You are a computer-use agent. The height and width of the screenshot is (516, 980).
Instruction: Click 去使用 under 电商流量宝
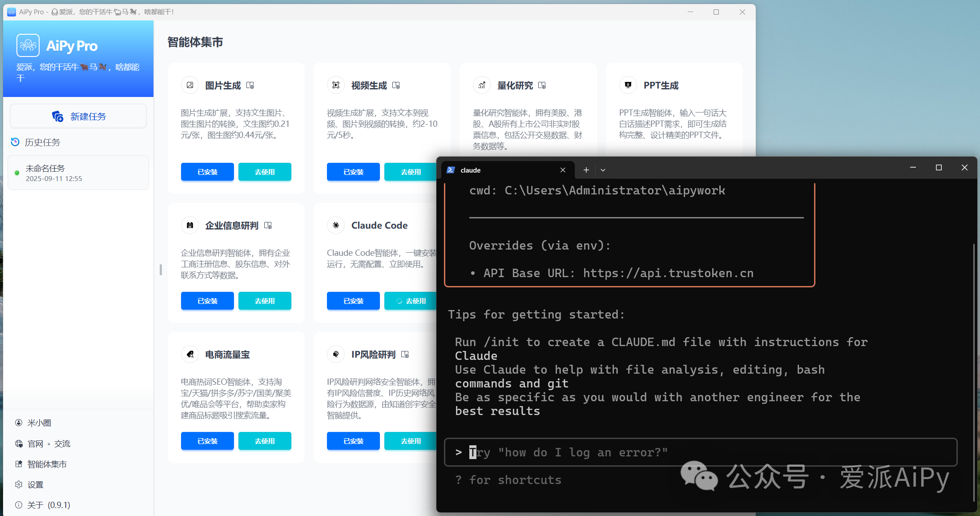pyautogui.click(x=265, y=441)
